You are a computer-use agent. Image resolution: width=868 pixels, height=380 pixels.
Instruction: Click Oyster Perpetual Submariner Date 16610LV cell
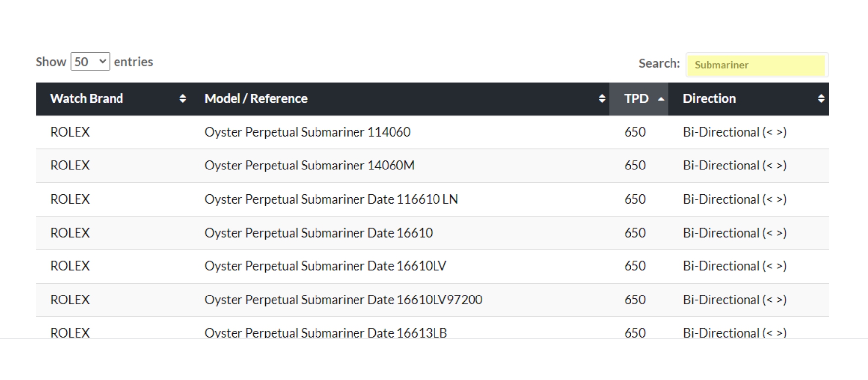point(325,266)
